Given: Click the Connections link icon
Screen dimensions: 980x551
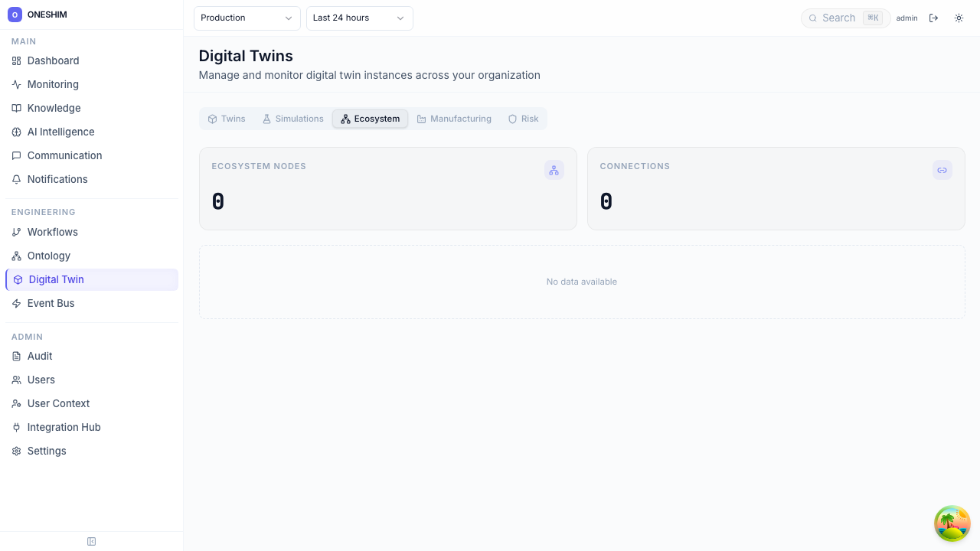Looking at the screenshot, I should point(942,171).
